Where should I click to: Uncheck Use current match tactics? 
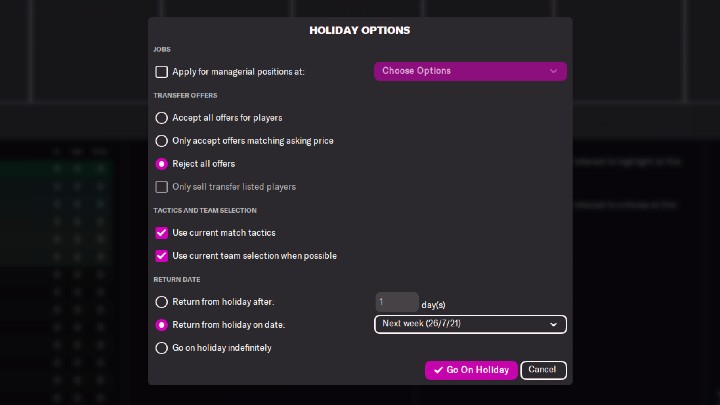coord(162,233)
